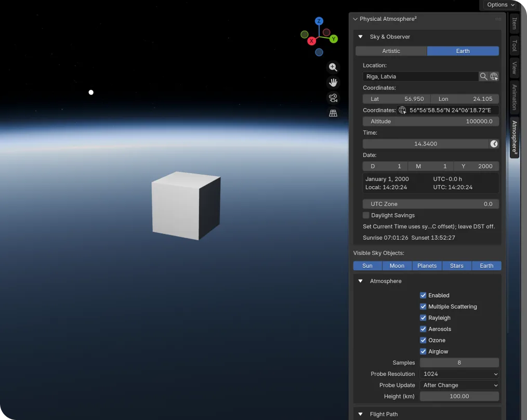Click the UTC Zone 0.0 slider
527x420 pixels.
(x=431, y=204)
